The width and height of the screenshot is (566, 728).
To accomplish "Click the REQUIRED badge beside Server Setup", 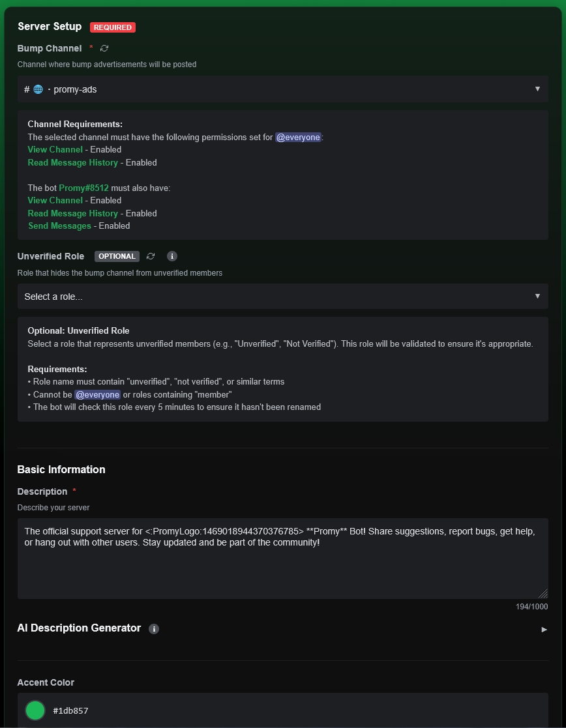I will click(113, 27).
